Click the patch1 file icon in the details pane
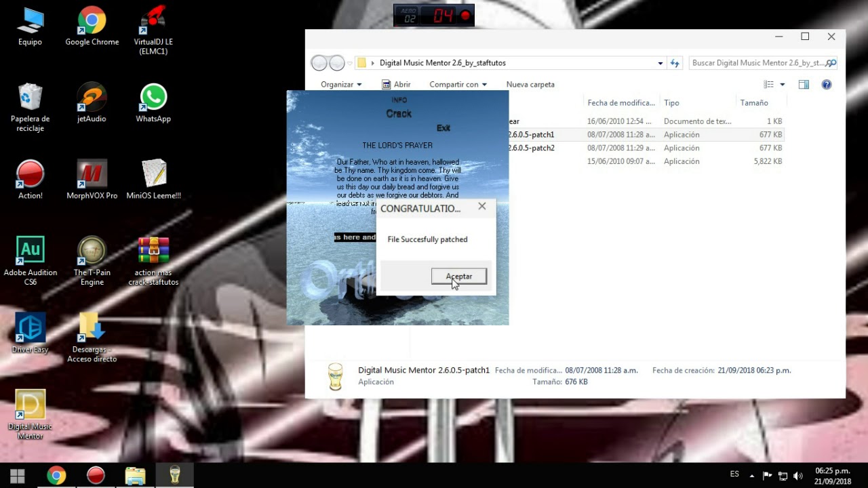The width and height of the screenshot is (868, 488). (335, 376)
